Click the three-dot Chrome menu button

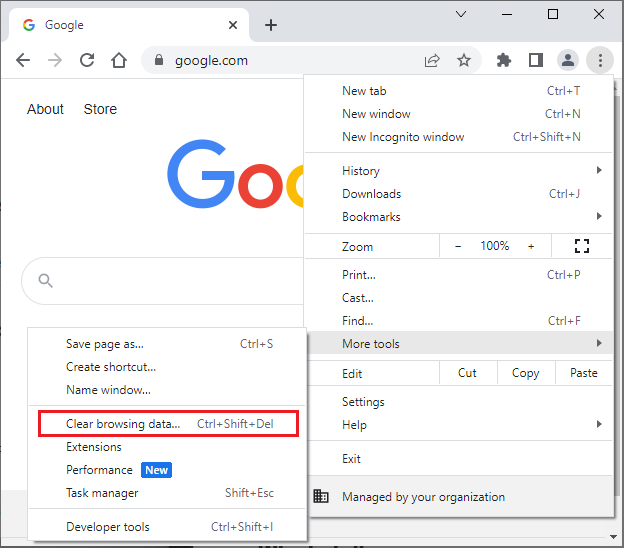click(600, 60)
